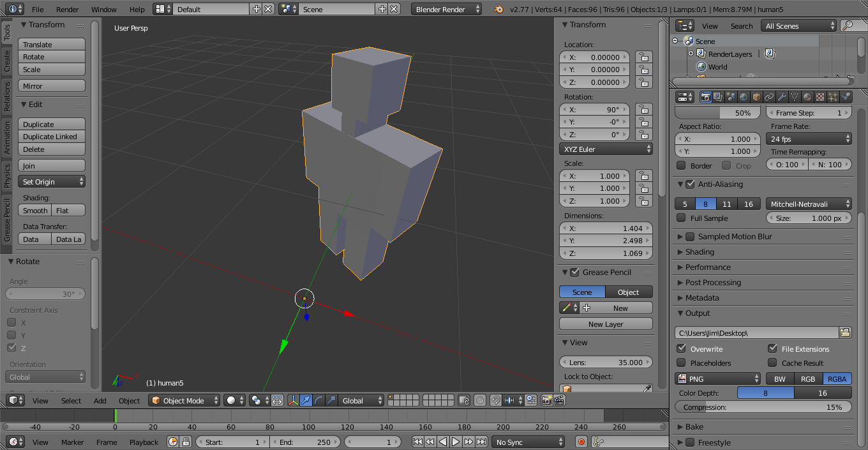
Task: Open the All Scenes outliner display dropdown
Action: [798, 26]
